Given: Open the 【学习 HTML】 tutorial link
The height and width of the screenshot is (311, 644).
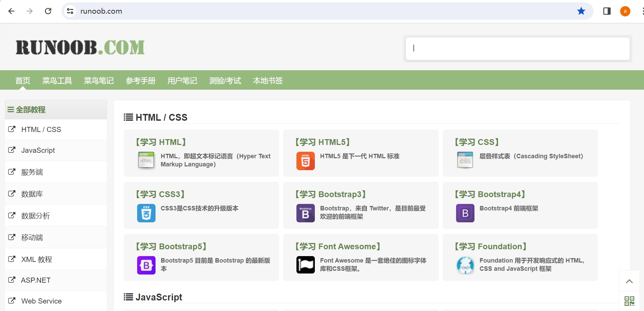Looking at the screenshot, I should 161,142.
